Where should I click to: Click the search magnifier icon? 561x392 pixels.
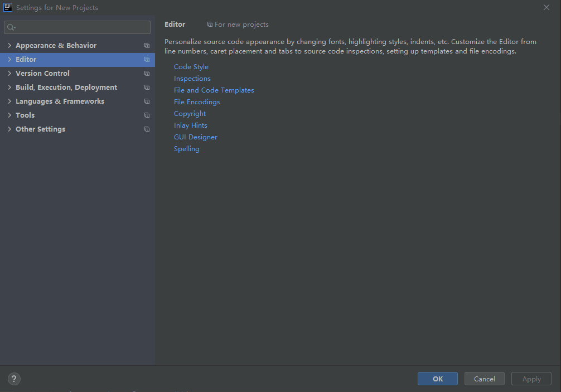(x=11, y=27)
